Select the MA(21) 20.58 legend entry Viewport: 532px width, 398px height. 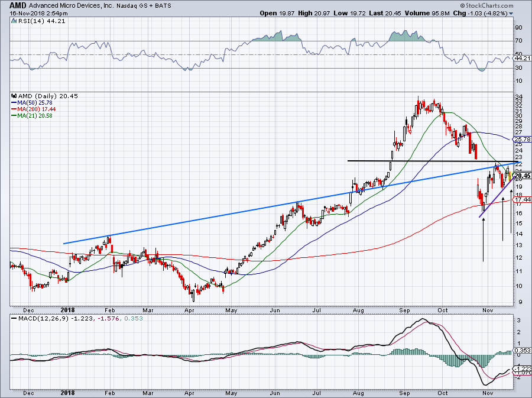click(x=32, y=115)
